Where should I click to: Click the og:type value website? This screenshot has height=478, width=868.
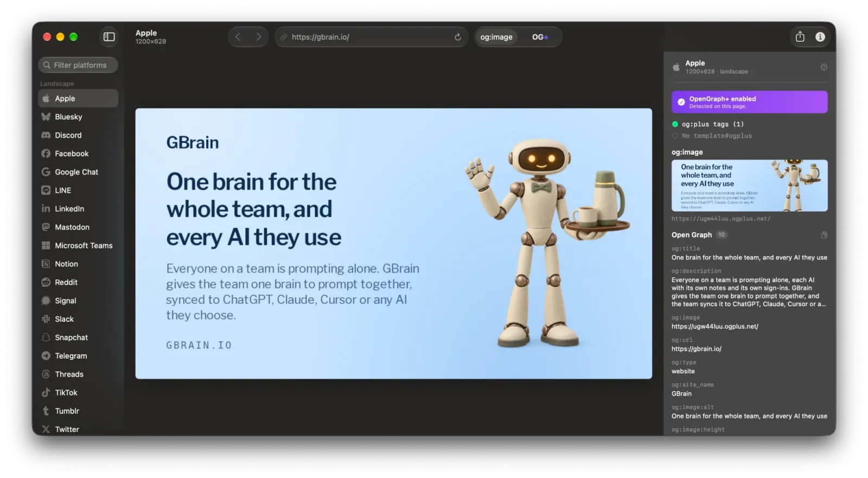(683, 372)
